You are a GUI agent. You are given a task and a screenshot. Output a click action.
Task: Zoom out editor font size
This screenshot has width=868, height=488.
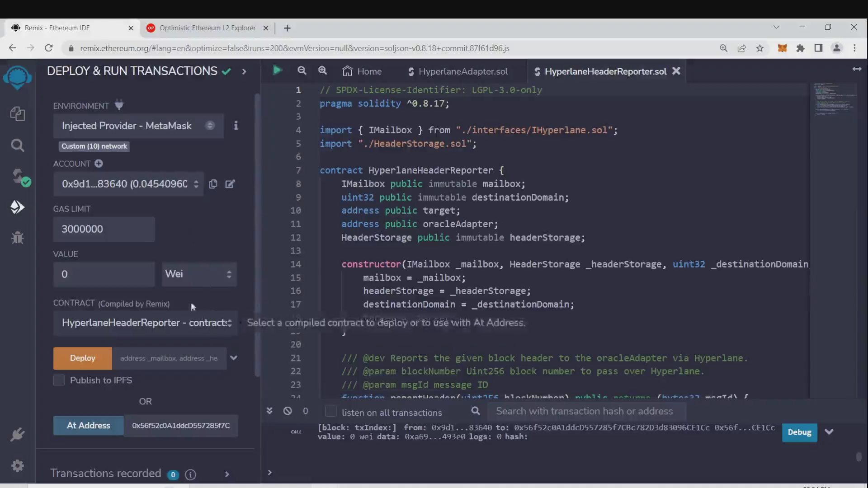point(302,70)
